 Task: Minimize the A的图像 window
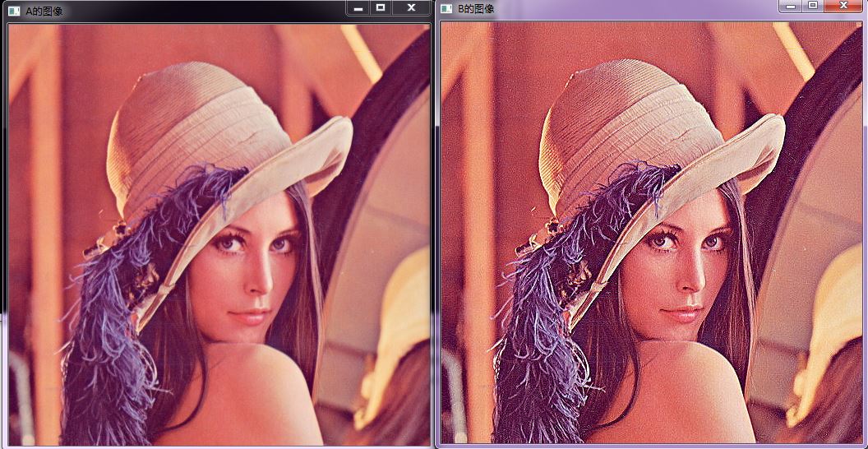point(358,7)
